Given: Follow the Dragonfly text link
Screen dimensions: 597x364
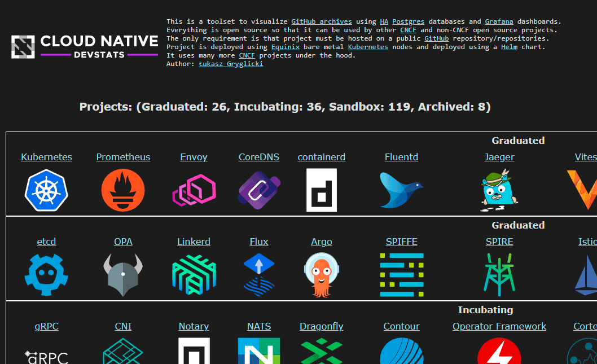Looking at the screenshot, I should click(321, 326).
